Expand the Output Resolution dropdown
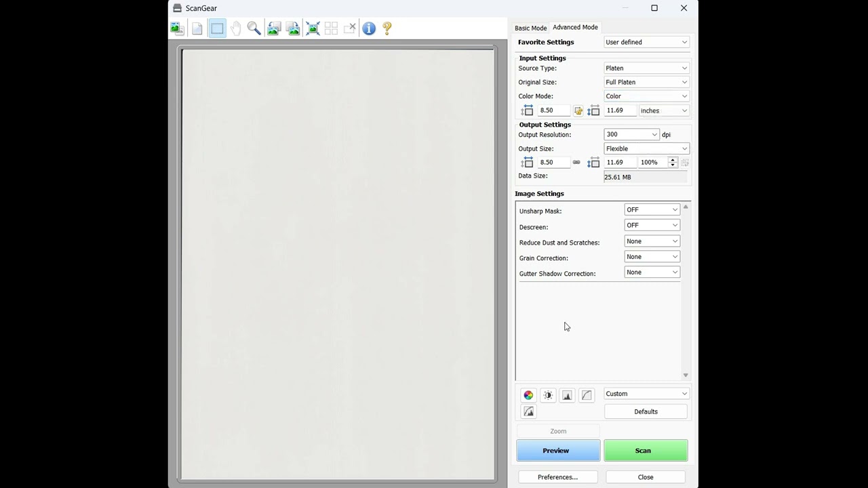This screenshot has height=488, width=868. coord(631,134)
